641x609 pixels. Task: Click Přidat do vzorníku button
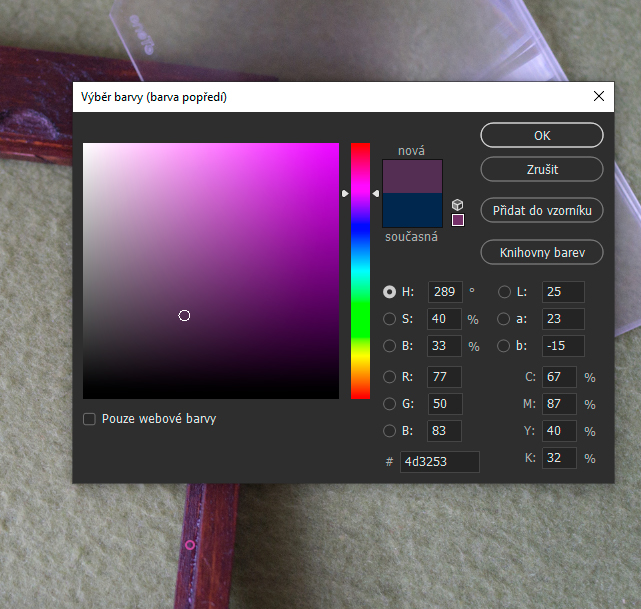point(542,210)
